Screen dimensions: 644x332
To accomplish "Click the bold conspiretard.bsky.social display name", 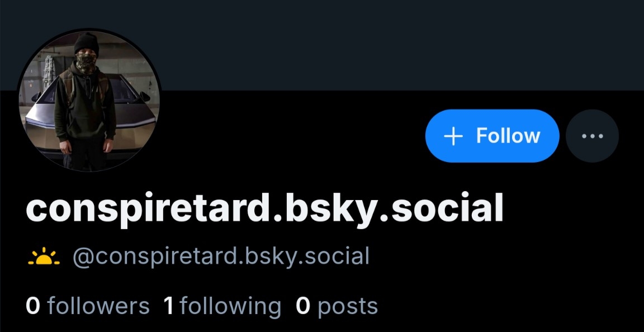I will (x=264, y=208).
